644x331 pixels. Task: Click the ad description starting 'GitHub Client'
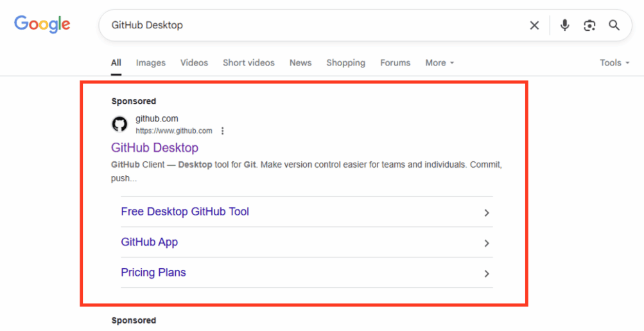click(306, 172)
